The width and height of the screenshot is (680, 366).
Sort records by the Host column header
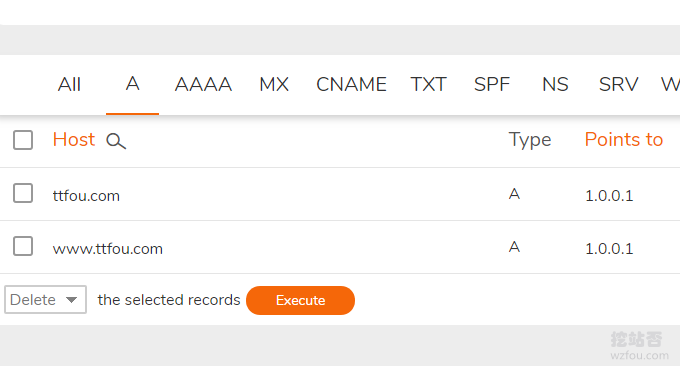74,140
